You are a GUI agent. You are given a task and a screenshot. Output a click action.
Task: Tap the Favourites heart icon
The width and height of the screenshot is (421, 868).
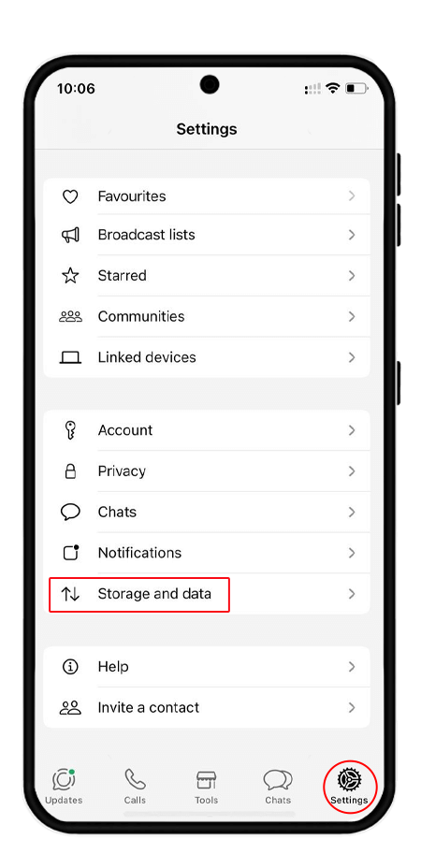pos(70,196)
